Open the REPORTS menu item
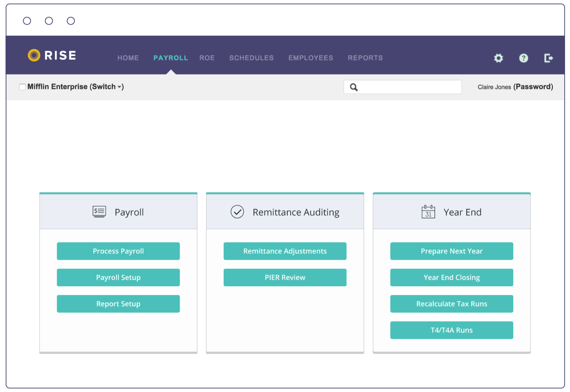Viewport: 570px width, 392px height. pos(365,58)
